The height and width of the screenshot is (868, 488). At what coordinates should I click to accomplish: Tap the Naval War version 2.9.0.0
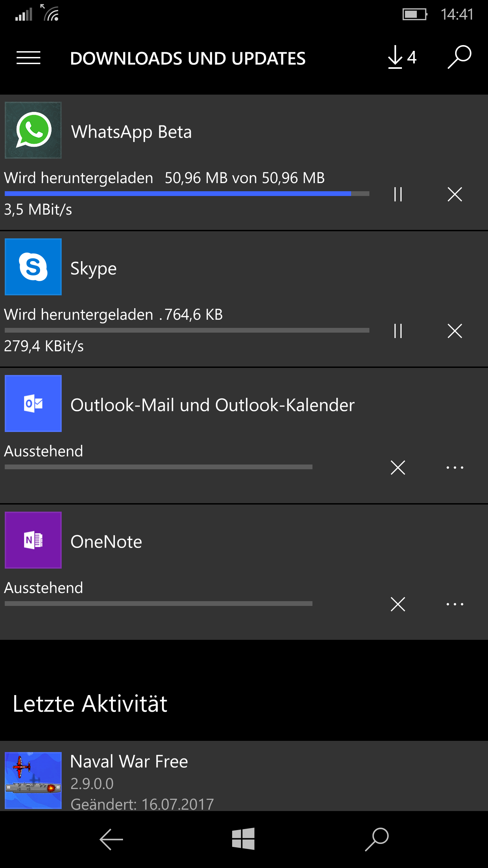point(92,784)
